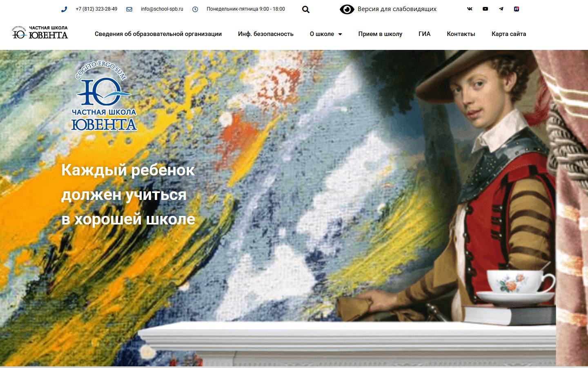The image size is (588, 368).
Task: Click working hours text Понедельник-пятница 9:00 - 18:00
Action: click(x=246, y=9)
